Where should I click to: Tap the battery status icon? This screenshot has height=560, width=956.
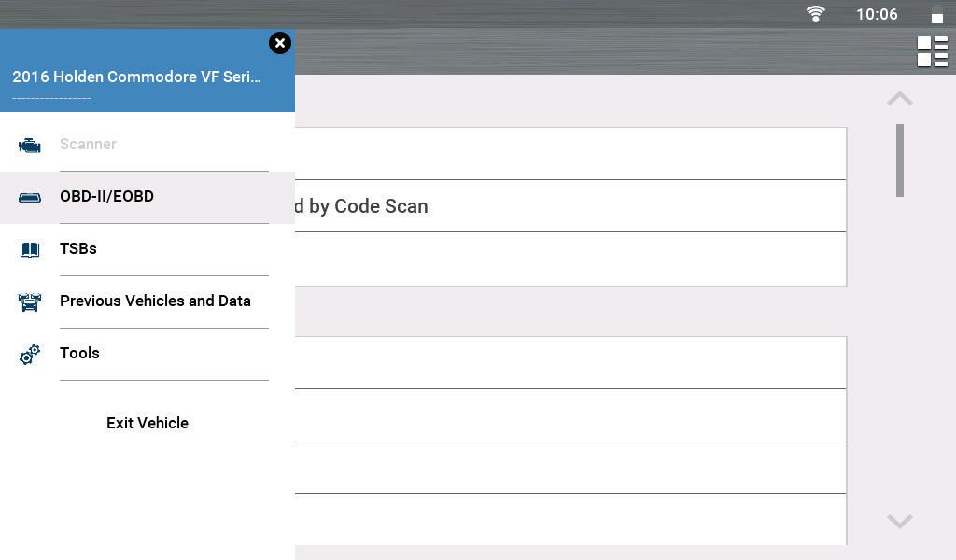(937, 14)
